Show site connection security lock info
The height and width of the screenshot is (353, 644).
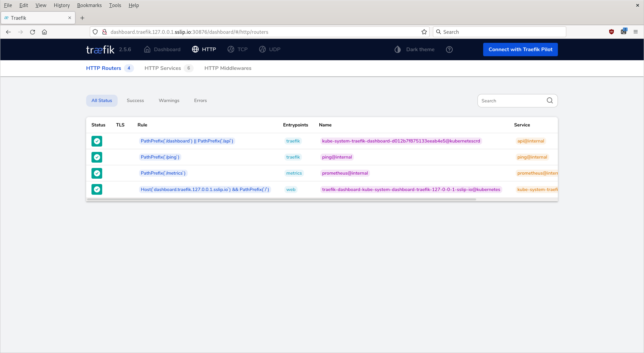click(105, 32)
